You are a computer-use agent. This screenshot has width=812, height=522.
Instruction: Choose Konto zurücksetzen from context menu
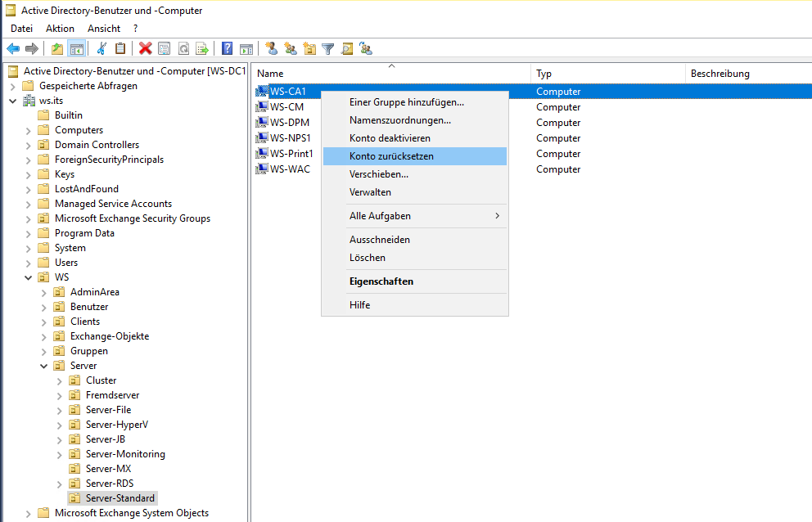415,156
